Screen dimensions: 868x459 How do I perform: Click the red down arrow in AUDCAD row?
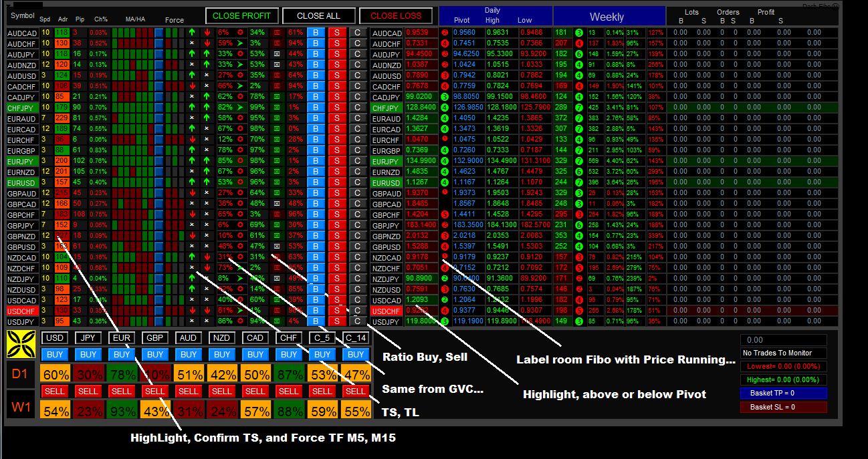[x=207, y=33]
